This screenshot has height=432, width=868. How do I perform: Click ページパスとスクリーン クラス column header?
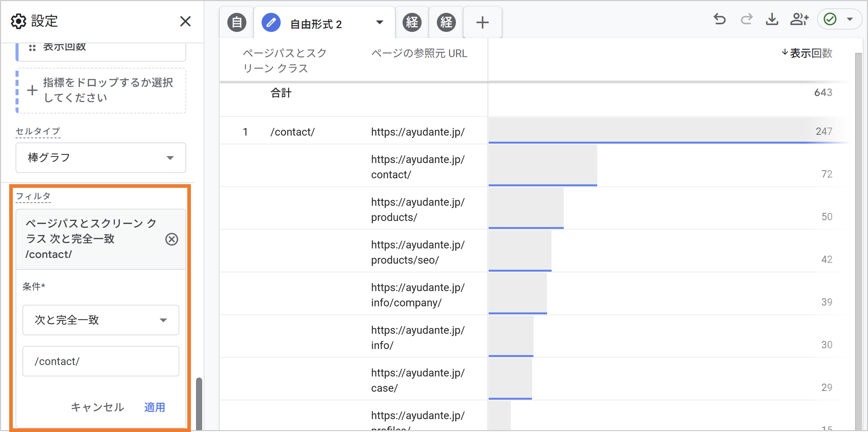click(x=285, y=60)
